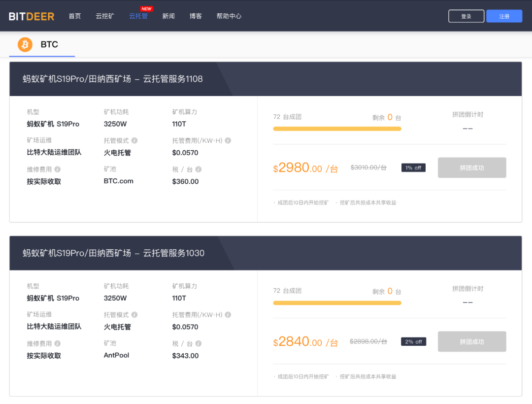Click 3250W power value in service 1108
This screenshot has height=404, width=532.
[115, 124]
